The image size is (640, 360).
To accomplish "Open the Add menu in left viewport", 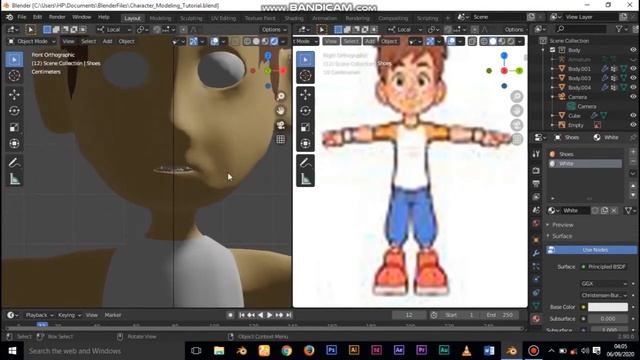I will pos(107,41).
